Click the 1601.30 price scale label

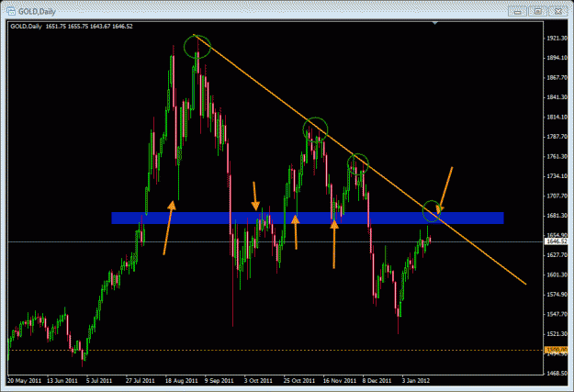[x=557, y=274]
